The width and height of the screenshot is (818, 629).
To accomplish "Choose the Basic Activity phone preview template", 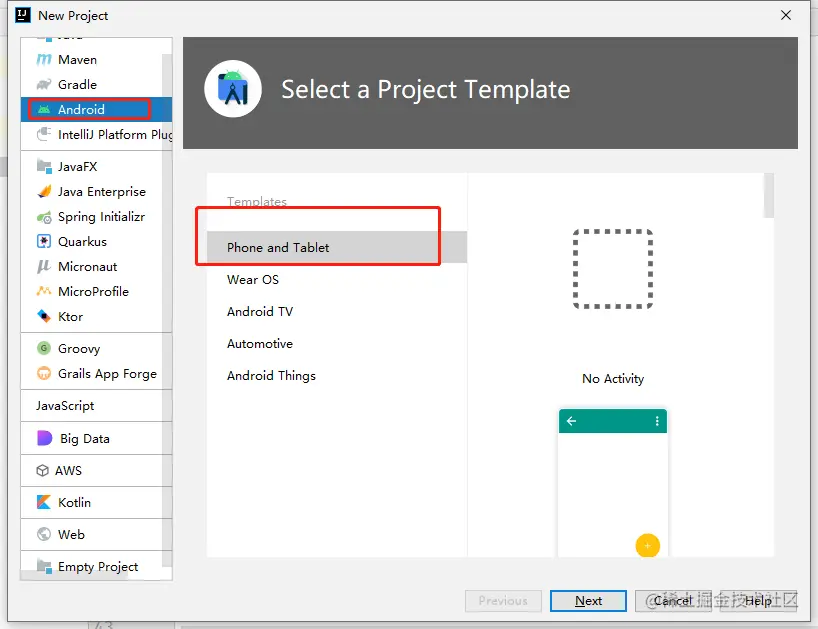I will click(x=613, y=483).
